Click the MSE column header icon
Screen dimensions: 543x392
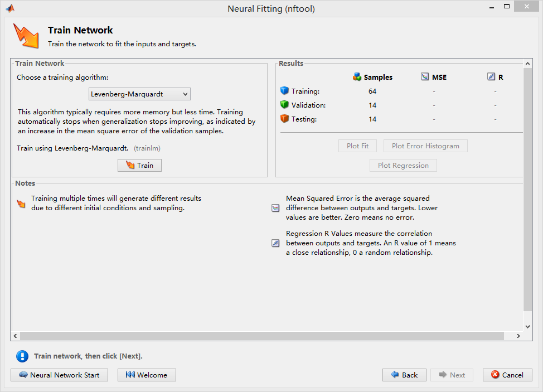425,77
